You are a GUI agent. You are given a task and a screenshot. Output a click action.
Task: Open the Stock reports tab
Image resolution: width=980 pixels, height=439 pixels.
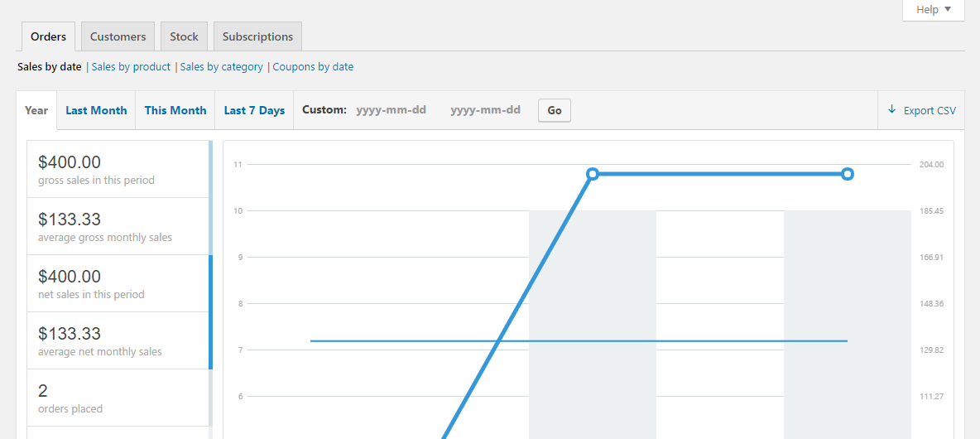(x=184, y=36)
